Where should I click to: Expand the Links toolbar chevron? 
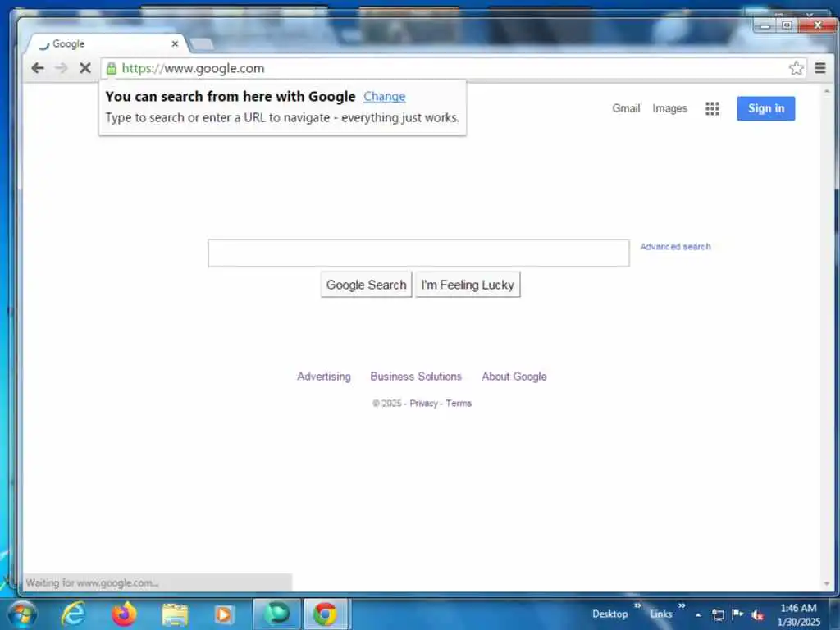682,605
